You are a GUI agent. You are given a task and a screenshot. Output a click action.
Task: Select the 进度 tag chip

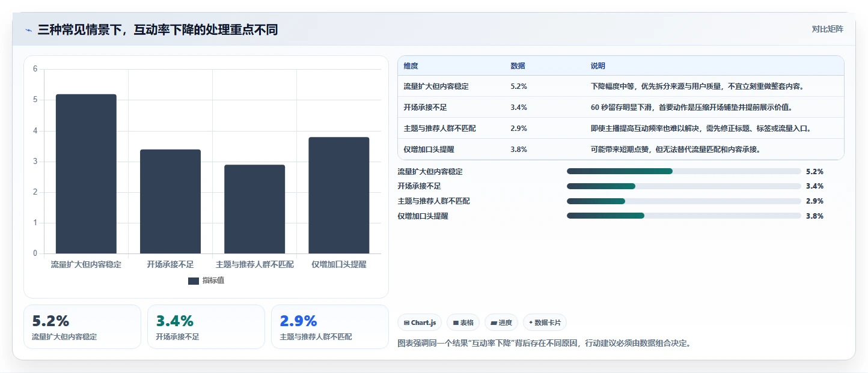click(x=501, y=323)
